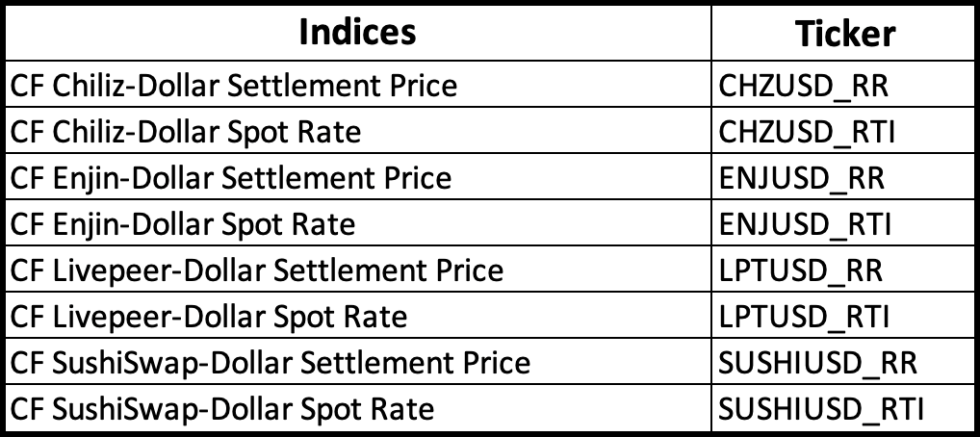Click CF Chiliz-Dollar Spot Rate cell
The width and height of the screenshot is (980, 437).
coord(358,130)
